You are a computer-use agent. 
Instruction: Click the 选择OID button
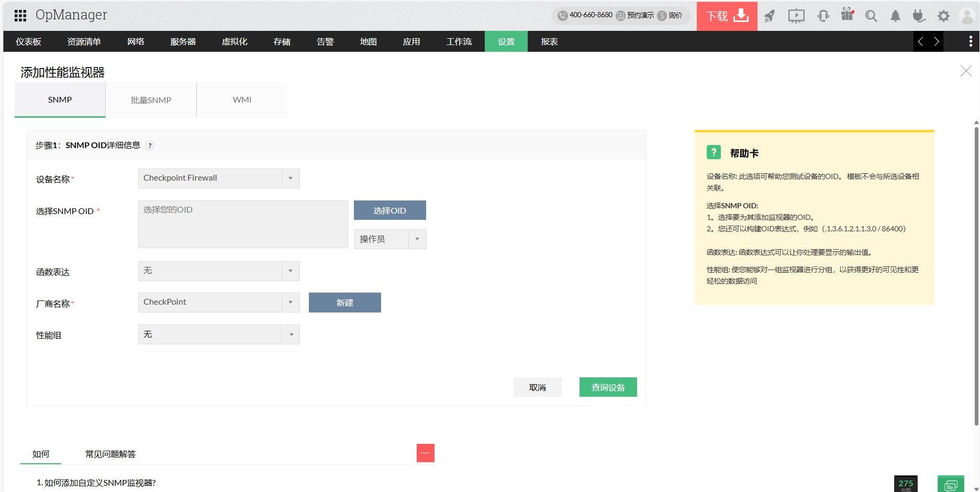390,210
